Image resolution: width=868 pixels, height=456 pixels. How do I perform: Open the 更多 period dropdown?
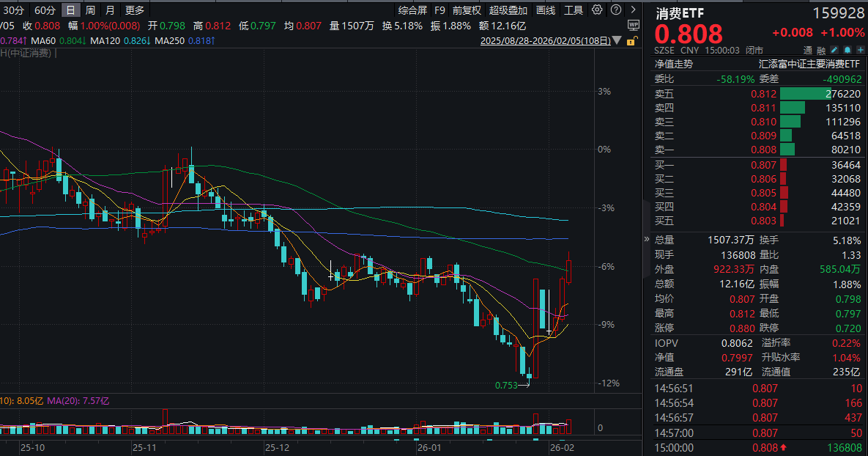click(x=135, y=10)
